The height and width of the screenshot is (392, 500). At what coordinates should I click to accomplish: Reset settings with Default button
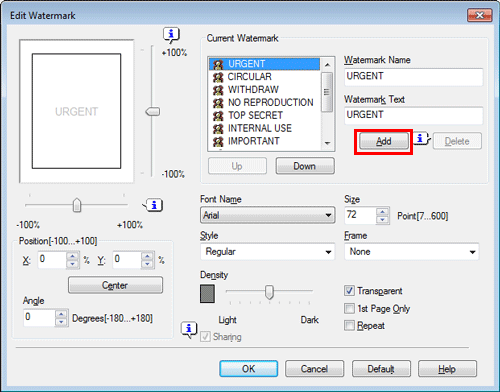click(x=381, y=369)
